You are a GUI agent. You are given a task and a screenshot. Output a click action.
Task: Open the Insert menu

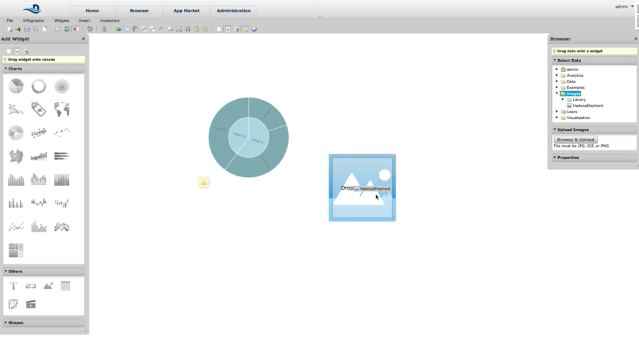(x=84, y=20)
